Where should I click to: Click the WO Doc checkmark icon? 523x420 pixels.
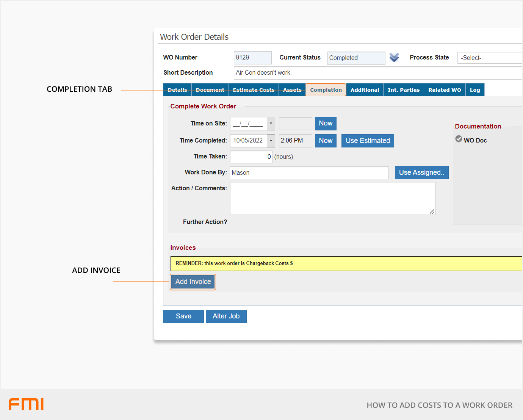(459, 139)
